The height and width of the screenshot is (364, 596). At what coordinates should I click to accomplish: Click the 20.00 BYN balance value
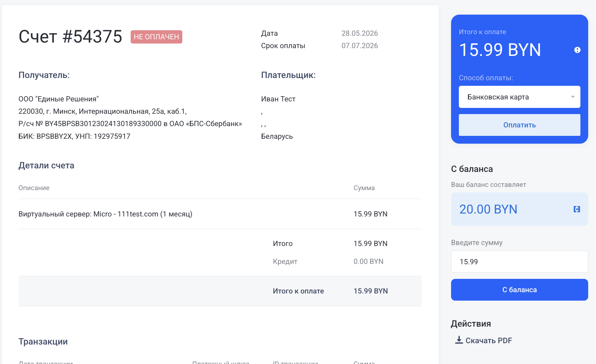click(488, 209)
